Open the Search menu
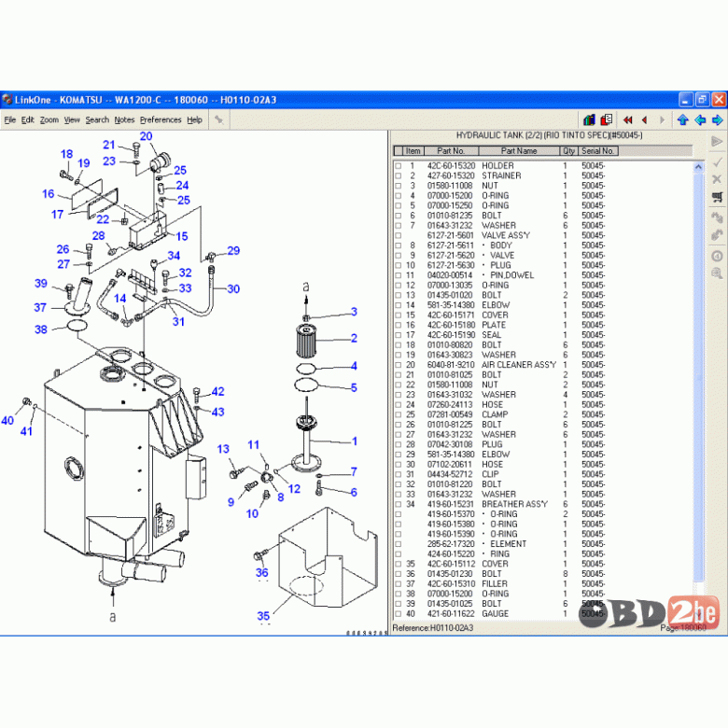Viewport: 728px width, 728px height. pos(97,119)
